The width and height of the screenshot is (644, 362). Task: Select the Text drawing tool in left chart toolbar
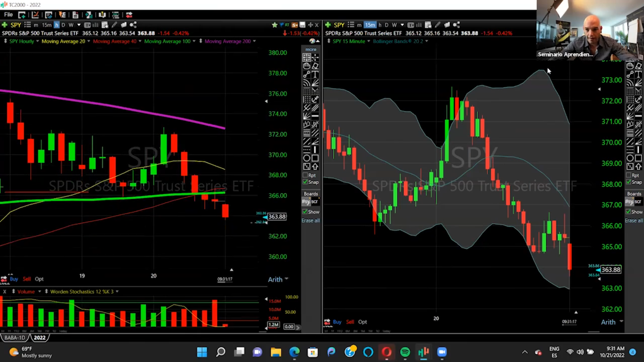pyautogui.click(x=315, y=74)
